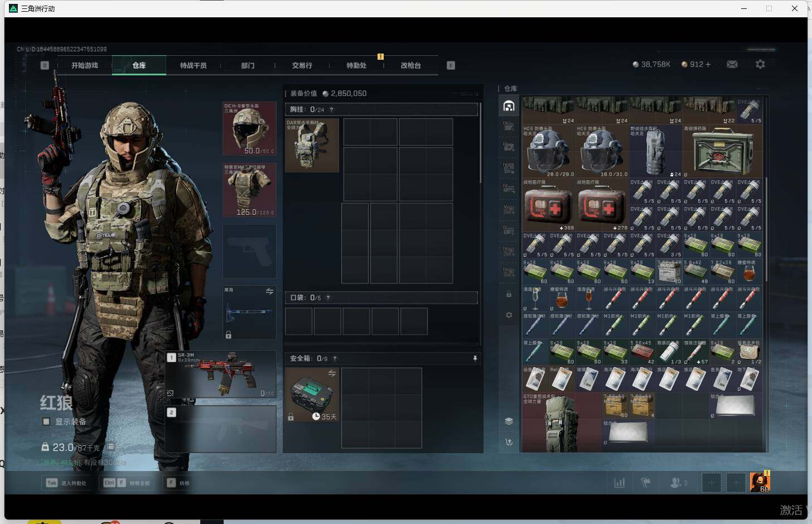Click the first empty pocket slot
Screen dimensions: 812x524
click(299, 321)
